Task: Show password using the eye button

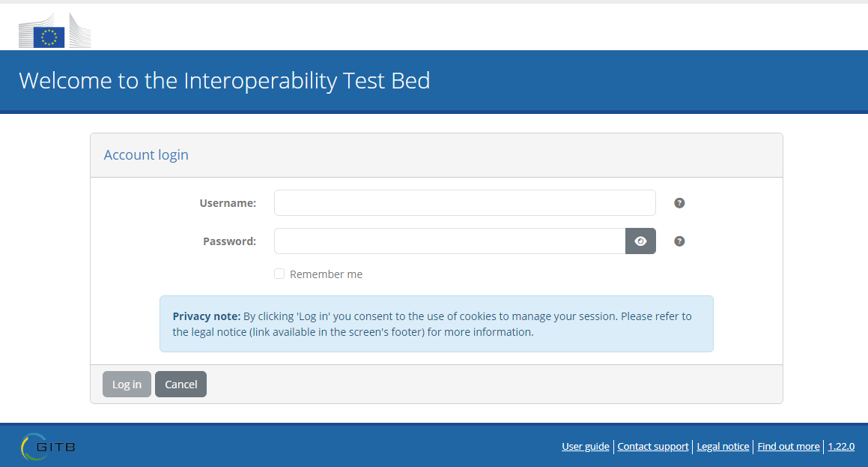Action: [640, 241]
